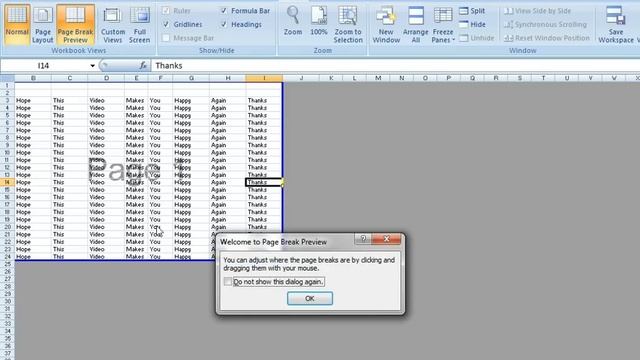Select cell I6 containing Thanks
The image size is (640, 360).
[264, 123]
